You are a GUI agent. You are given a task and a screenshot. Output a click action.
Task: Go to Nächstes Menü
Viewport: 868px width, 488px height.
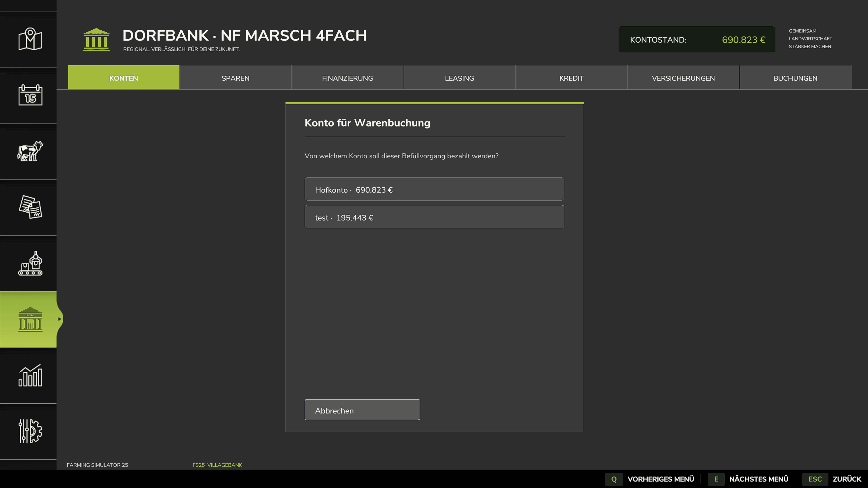tap(759, 479)
